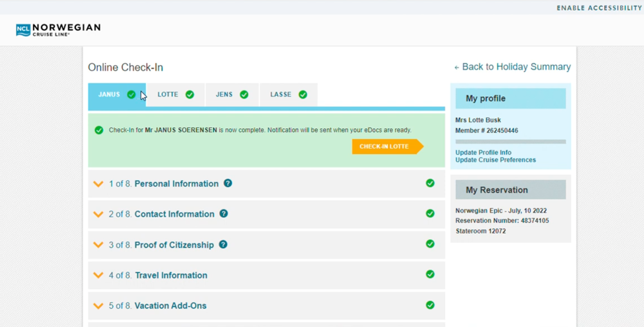
Task: Click completed checkmark on Personal Information row
Action: tap(430, 183)
